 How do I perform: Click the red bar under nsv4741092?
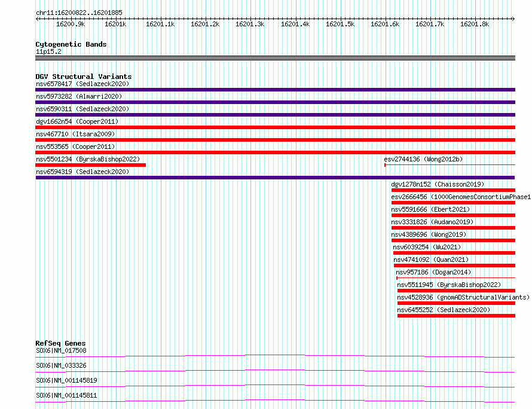[x=455, y=265]
